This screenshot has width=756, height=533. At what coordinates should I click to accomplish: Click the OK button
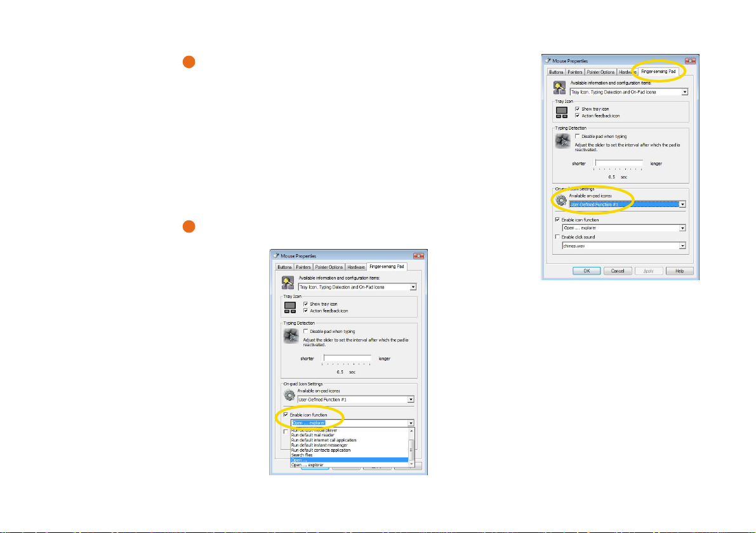tap(587, 271)
